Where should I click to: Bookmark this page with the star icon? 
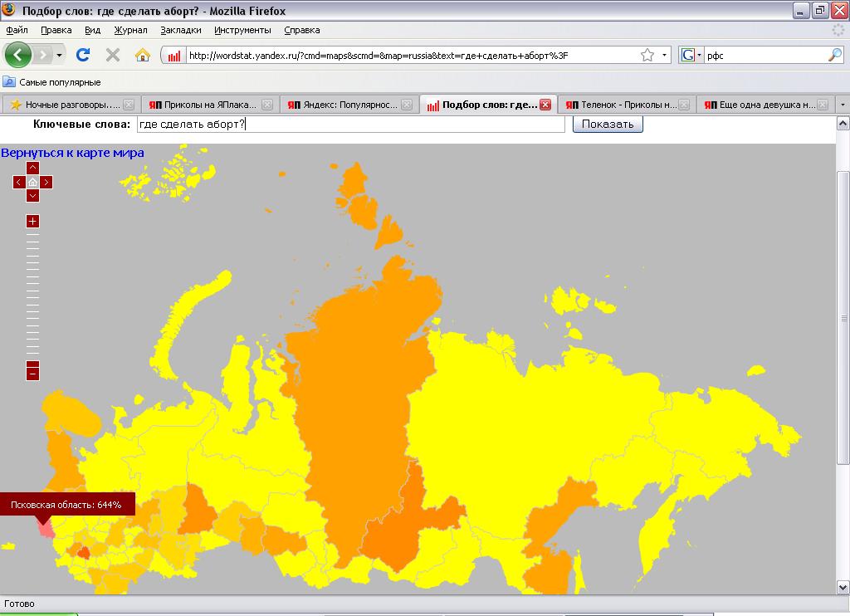(x=647, y=55)
